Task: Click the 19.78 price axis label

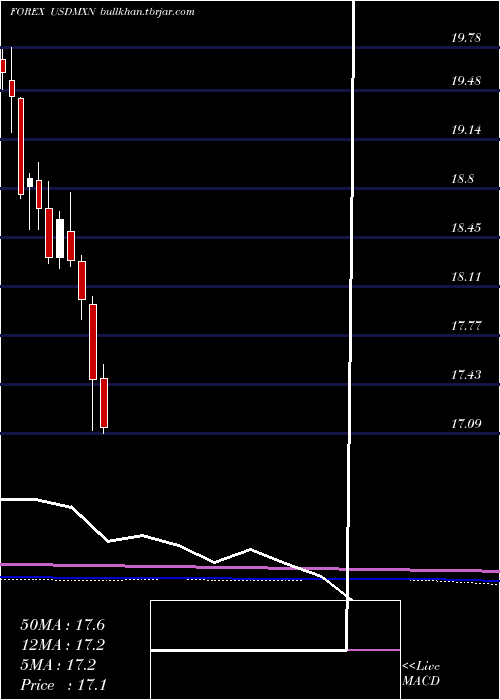Action: point(466,38)
